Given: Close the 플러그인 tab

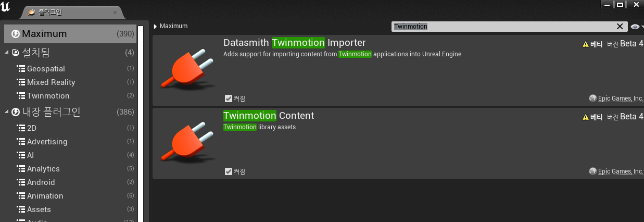Looking at the screenshot, I should point(115,13).
